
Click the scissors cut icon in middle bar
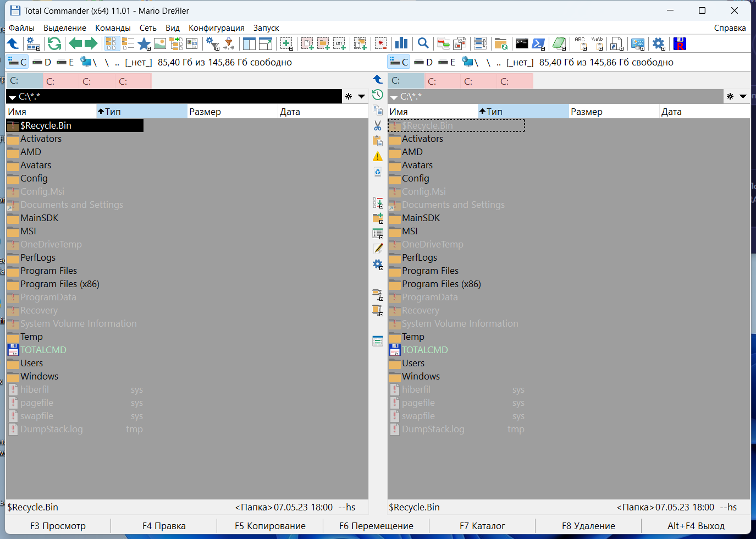(378, 125)
